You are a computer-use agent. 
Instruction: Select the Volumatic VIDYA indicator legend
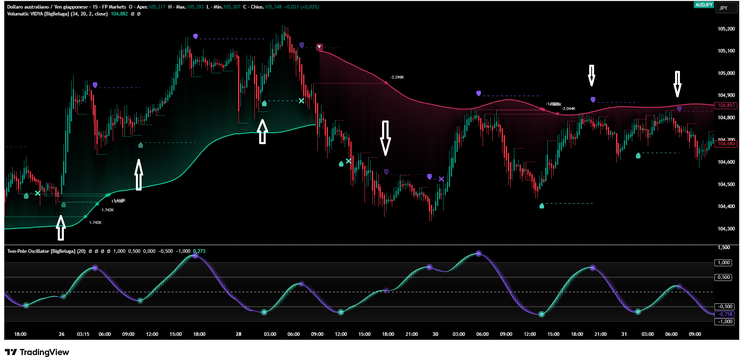tap(56, 14)
